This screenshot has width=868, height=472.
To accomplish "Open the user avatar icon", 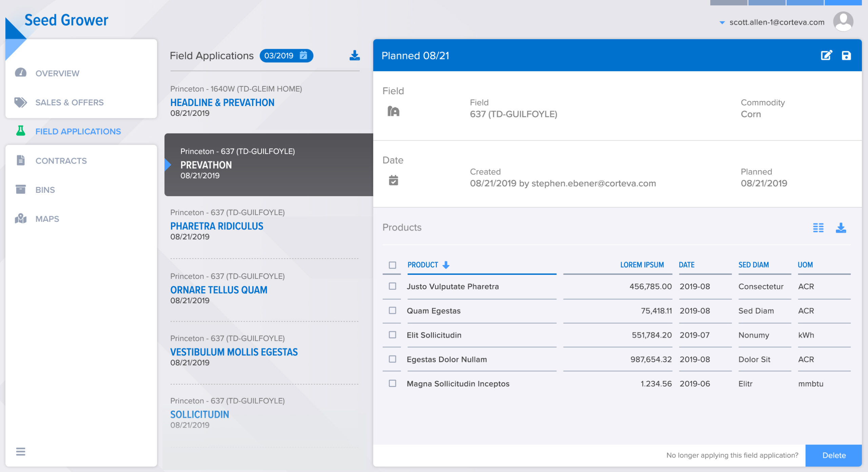I will [x=843, y=22].
